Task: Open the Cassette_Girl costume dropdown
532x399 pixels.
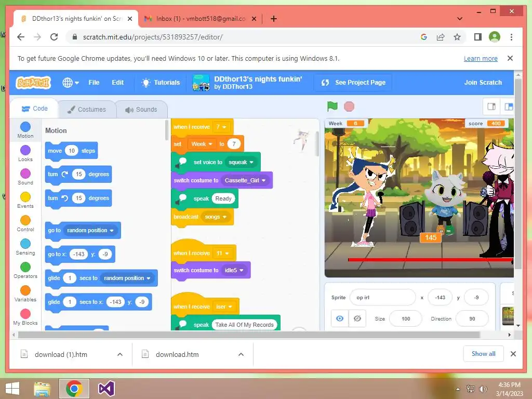Action: (245, 180)
